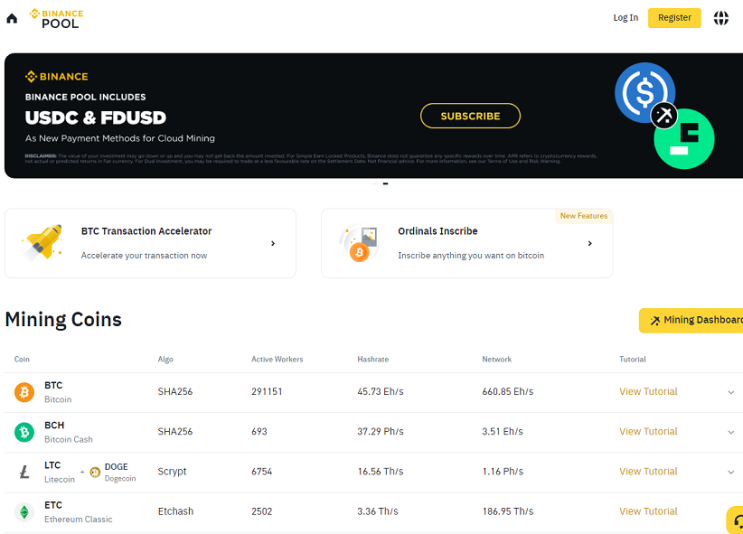This screenshot has height=534, width=743.
Task: Click the network value 660.85 Eh/s
Action: [x=507, y=391]
